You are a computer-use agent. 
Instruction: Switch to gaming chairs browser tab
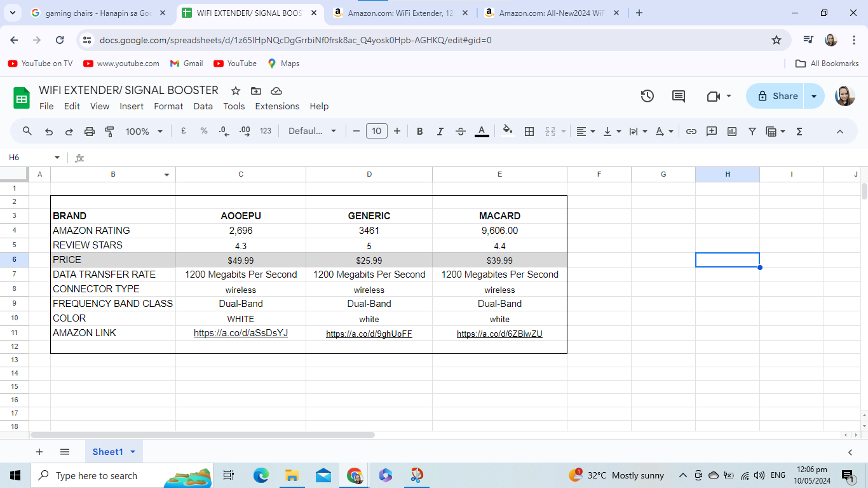pyautogui.click(x=98, y=13)
